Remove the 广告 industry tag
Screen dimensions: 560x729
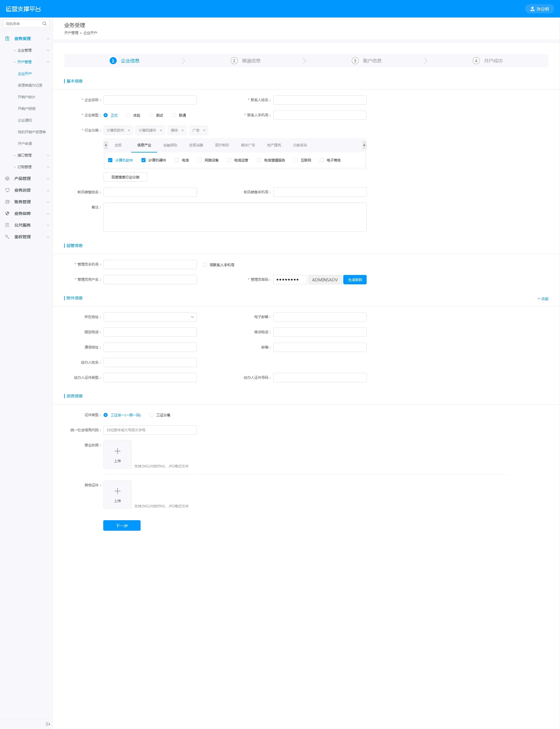point(204,131)
